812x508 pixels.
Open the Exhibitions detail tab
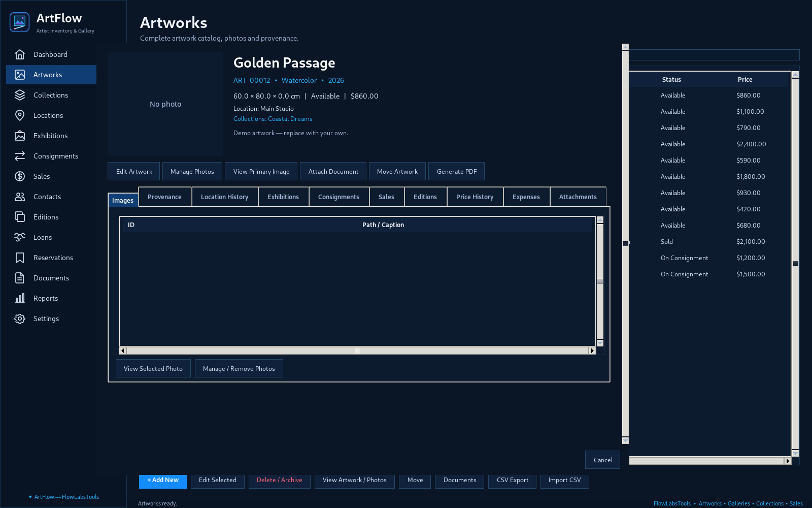pyautogui.click(x=283, y=197)
